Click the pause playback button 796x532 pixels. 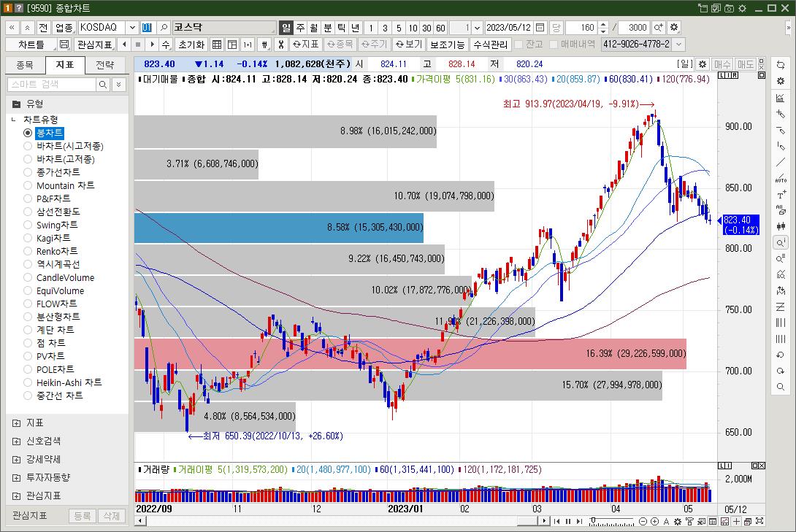click(x=568, y=521)
